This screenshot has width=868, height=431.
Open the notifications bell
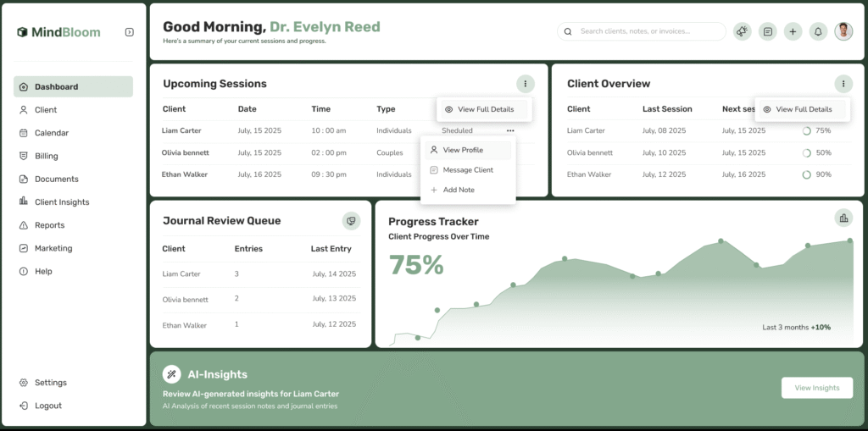click(818, 31)
